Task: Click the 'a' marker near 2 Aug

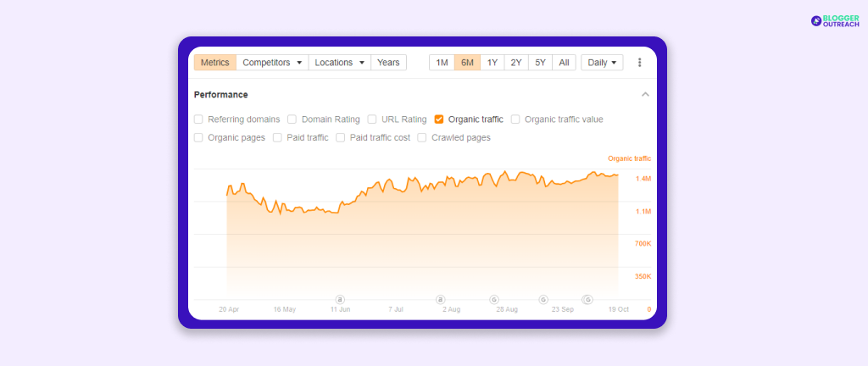Action: [440, 299]
